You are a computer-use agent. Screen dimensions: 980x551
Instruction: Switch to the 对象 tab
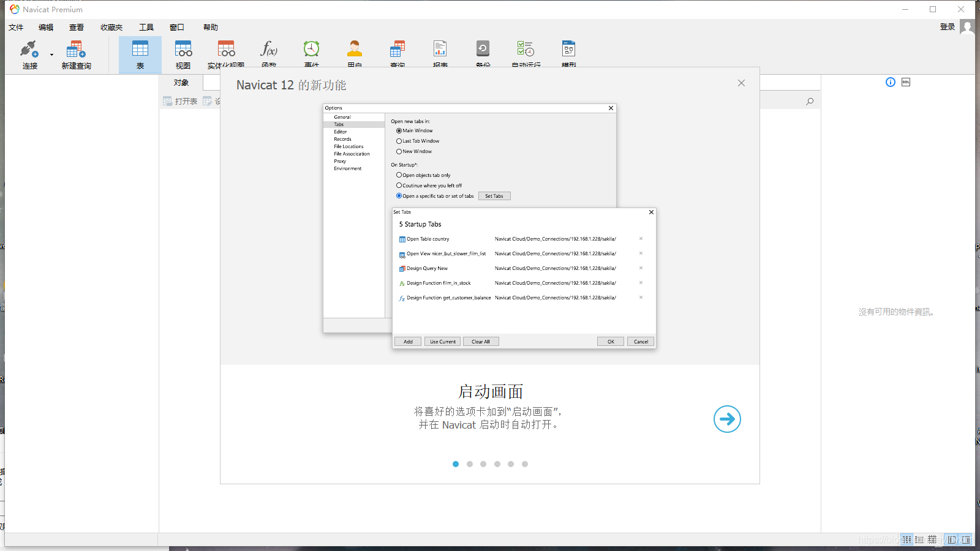(x=181, y=83)
